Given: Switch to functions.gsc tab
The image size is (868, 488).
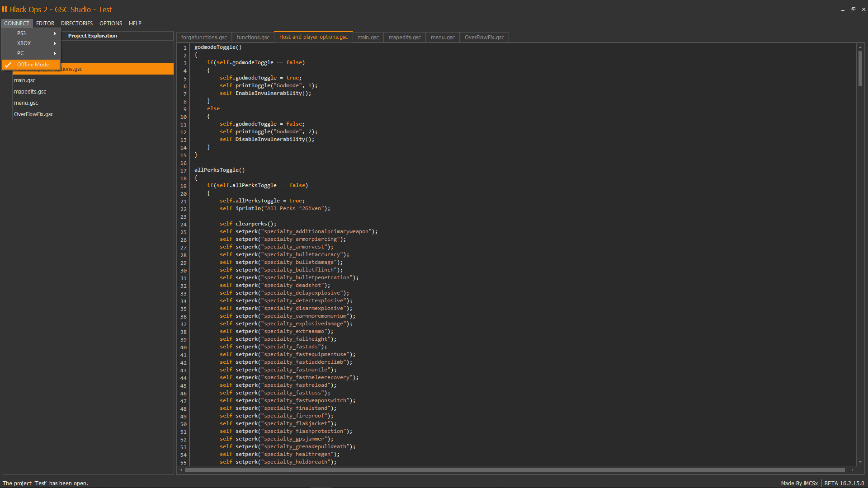Looking at the screenshot, I should pyautogui.click(x=253, y=38).
